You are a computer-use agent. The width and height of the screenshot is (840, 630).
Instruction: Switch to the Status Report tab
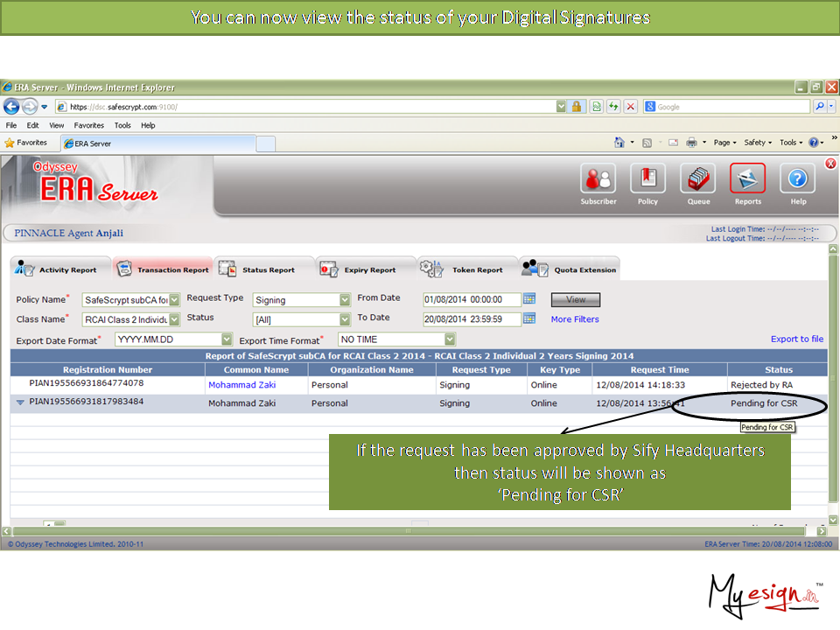(258, 269)
